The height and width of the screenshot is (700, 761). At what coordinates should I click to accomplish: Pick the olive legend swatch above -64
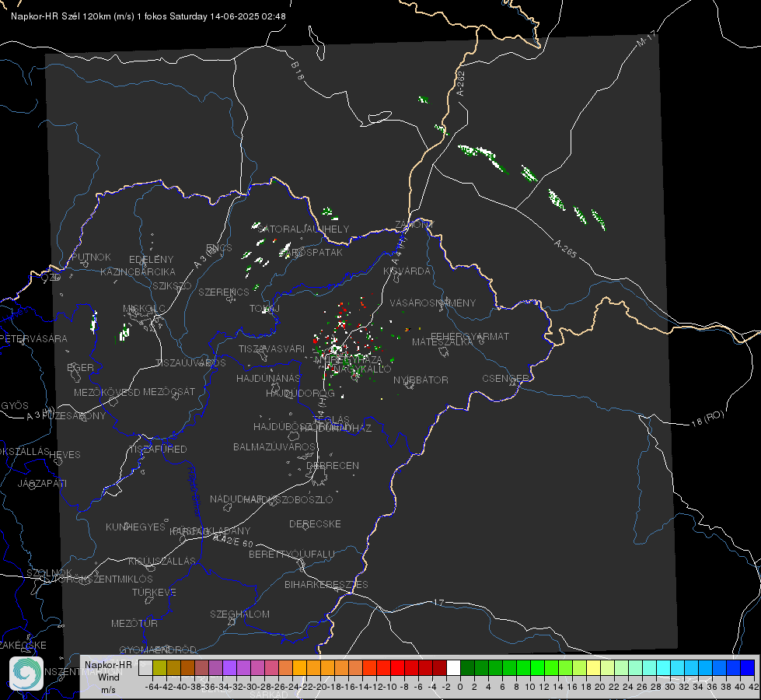(159, 667)
